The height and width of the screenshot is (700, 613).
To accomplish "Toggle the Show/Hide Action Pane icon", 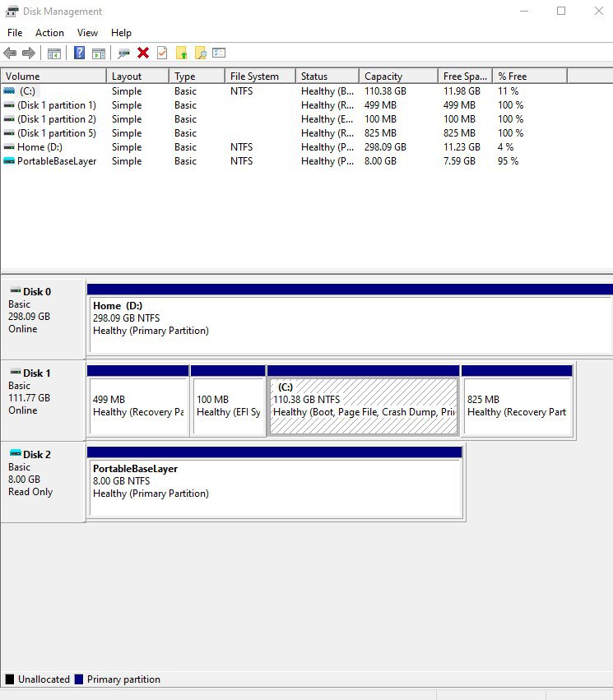I will tap(99, 53).
